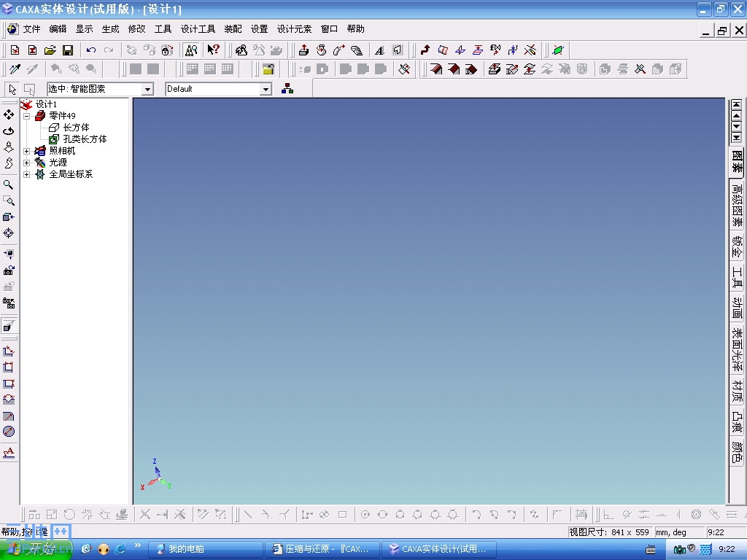Open the 文件 menu
Screen dimensions: 747x560
(x=31, y=29)
